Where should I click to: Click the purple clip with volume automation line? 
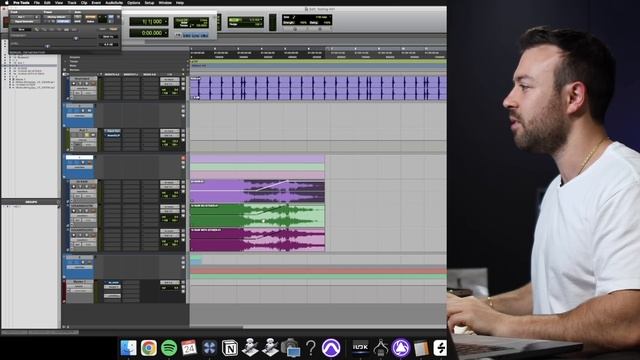pyautogui.click(x=257, y=191)
